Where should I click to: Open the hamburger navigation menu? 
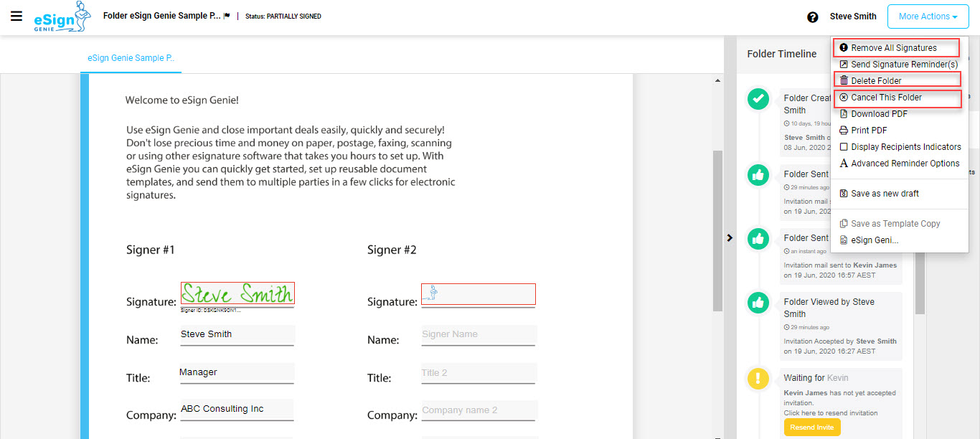[x=17, y=16]
